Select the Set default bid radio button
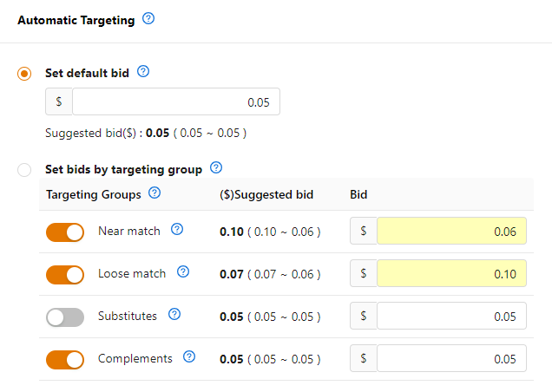 pos(24,74)
